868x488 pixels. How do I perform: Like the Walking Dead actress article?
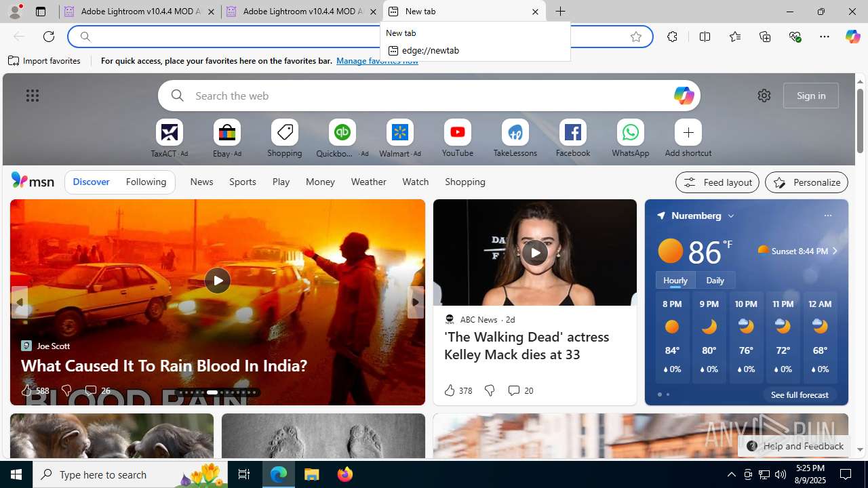pyautogui.click(x=458, y=390)
